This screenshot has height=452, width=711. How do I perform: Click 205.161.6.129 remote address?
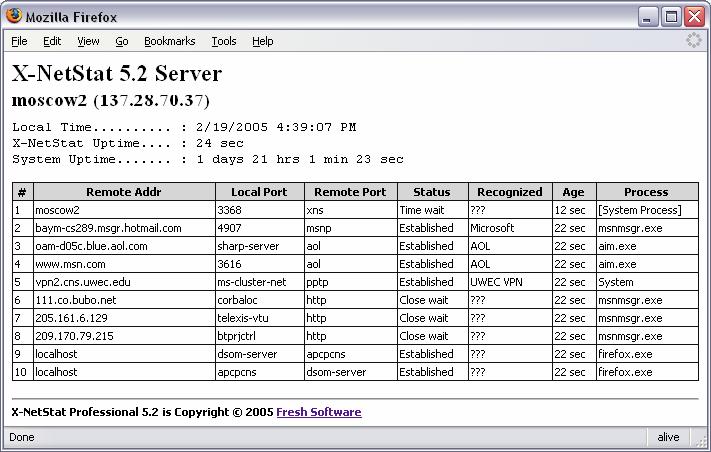click(72, 318)
